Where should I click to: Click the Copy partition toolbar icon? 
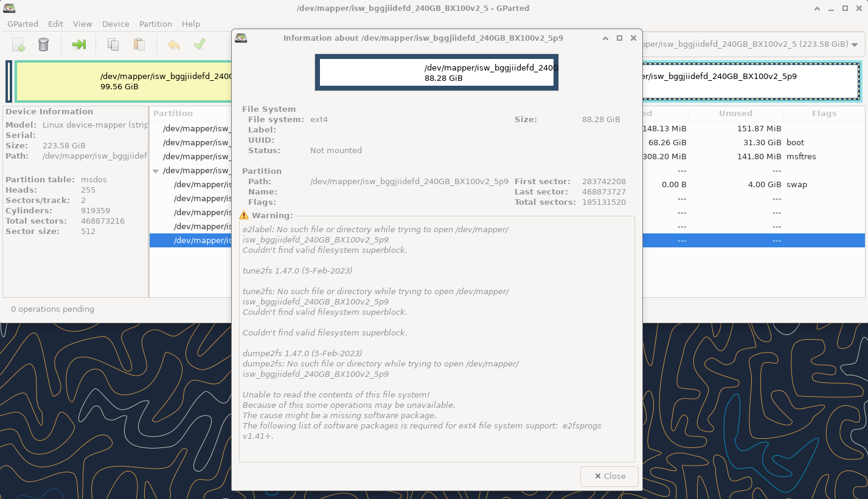click(x=113, y=44)
